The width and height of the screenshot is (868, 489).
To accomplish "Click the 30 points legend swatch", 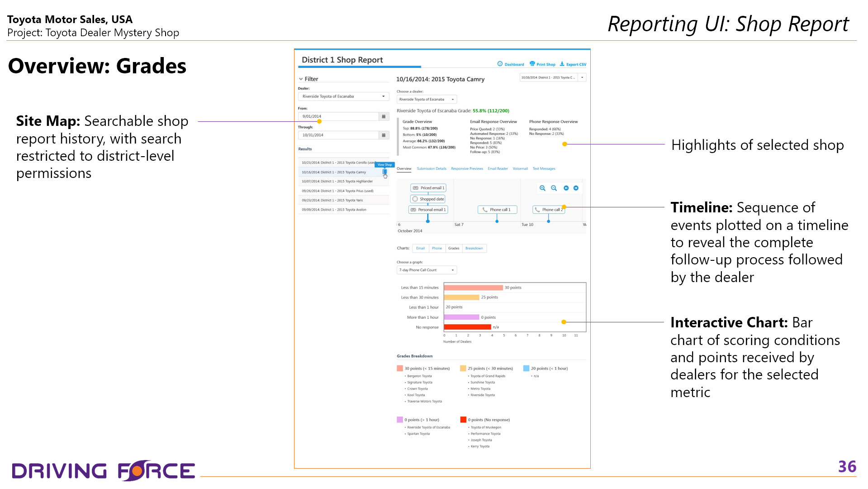I will point(400,369).
